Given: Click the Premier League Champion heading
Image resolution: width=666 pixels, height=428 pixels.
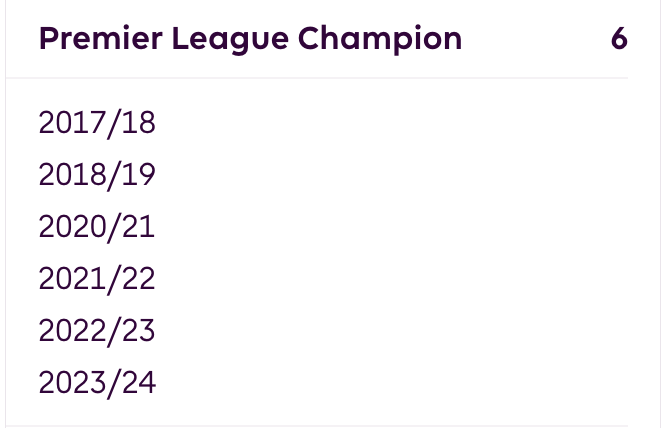Looking at the screenshot, I should click(250, 39).
